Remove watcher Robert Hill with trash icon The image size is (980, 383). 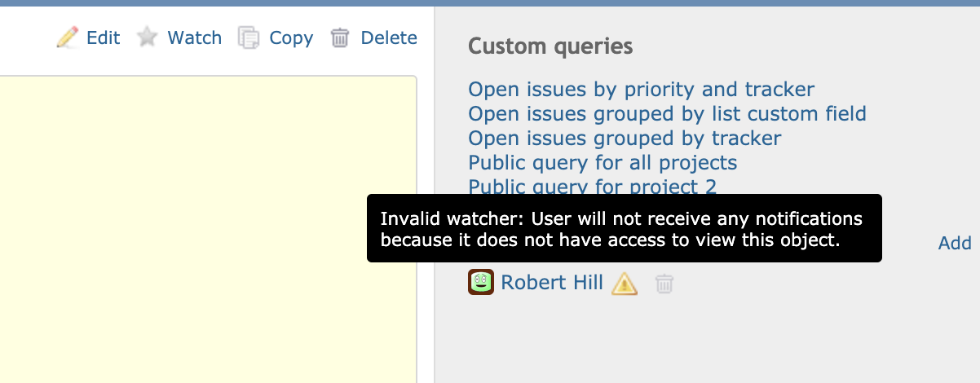(x=665, y=283)
